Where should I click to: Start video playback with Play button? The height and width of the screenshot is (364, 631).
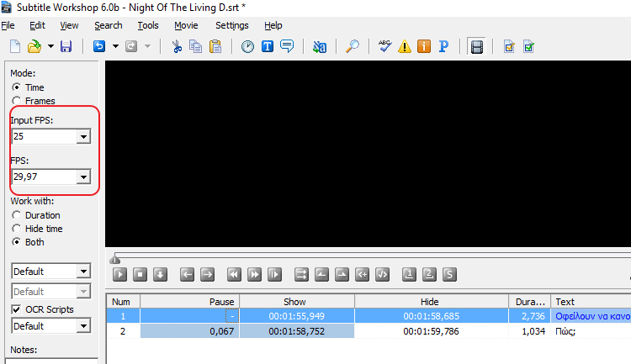click(x=120, y=275)
